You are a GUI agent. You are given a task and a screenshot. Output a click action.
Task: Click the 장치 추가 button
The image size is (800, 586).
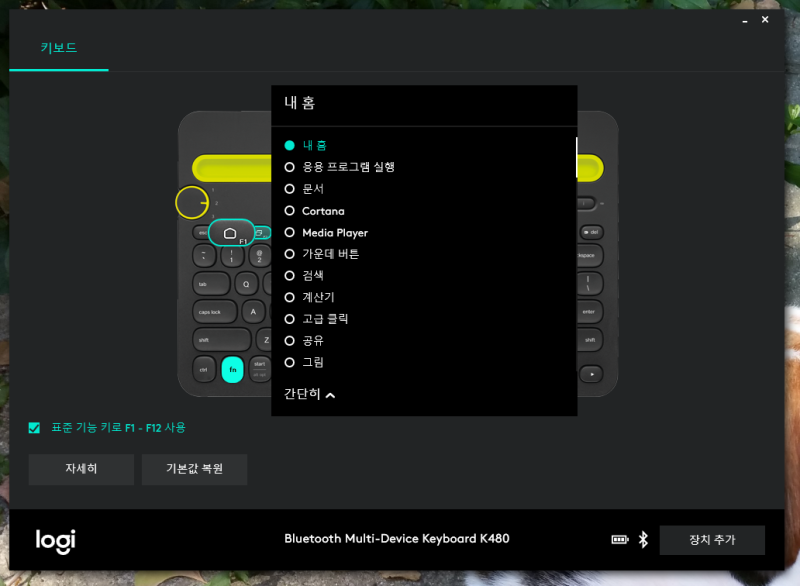click(x=712, y=540)
